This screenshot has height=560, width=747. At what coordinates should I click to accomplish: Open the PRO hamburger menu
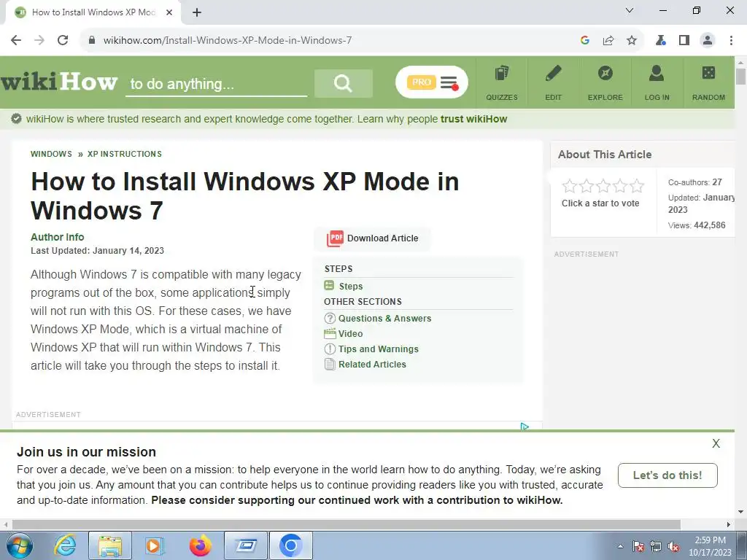[432, 82]
